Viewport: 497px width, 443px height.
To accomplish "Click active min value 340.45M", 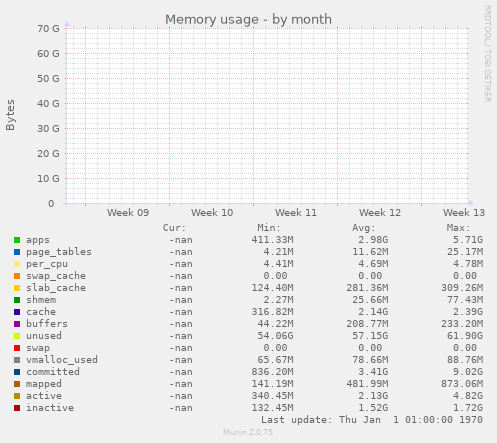I will click(273, 396).
